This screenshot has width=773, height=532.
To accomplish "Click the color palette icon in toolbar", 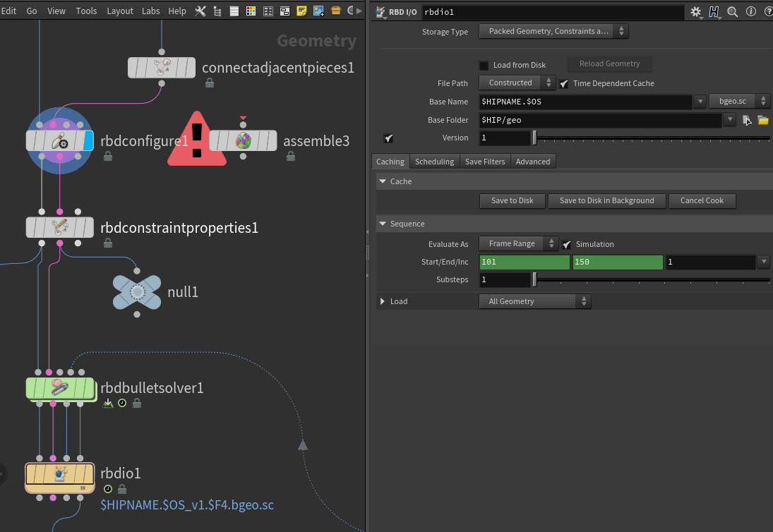I will pyautogui.click(x=251, y=11).
